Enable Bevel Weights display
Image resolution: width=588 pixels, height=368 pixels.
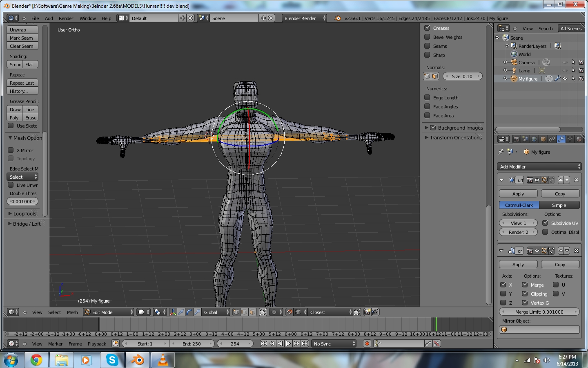427,37
